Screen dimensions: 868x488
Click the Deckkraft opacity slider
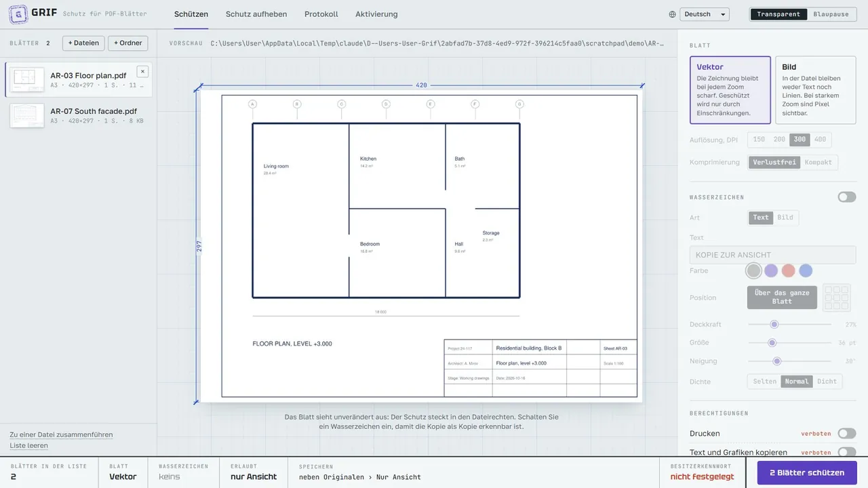(789, 325)
